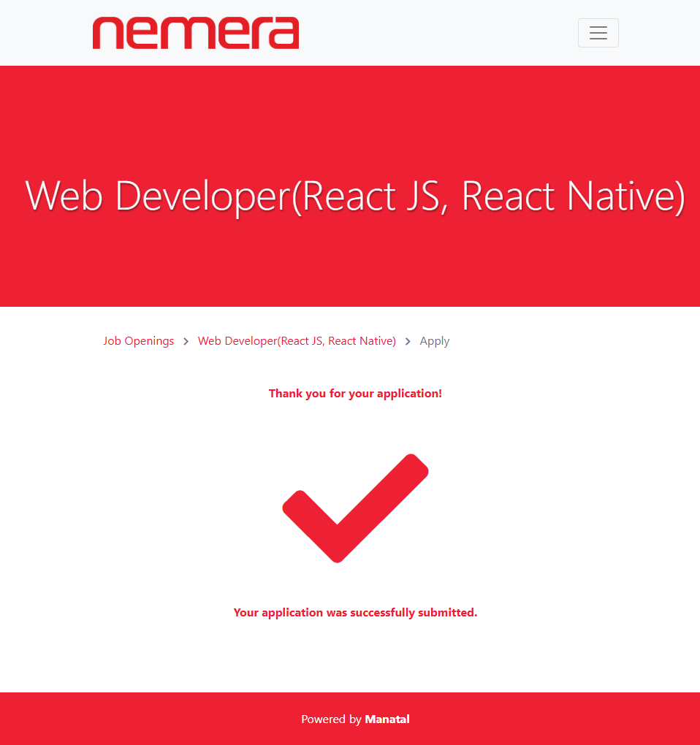Viewport: 700px width, 745px height.
Task: Visit the Manatal link in footer
Action: (x=387, y=719)
